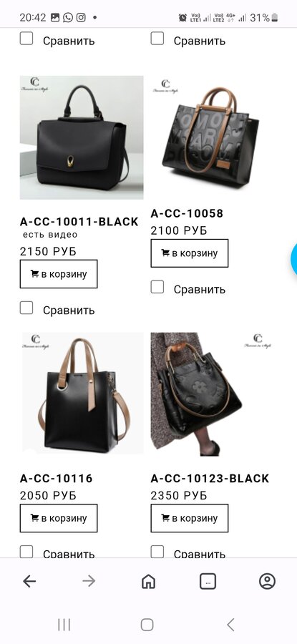Tap Android system back chevron

230,625
